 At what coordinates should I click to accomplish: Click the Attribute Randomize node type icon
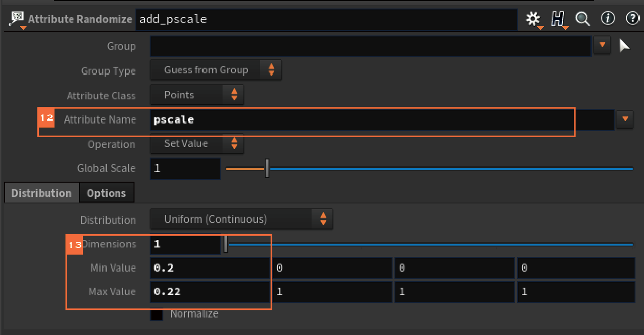coord(17,19)
